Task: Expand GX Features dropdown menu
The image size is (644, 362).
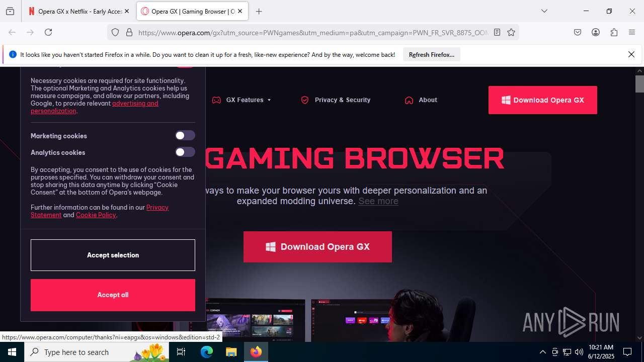Action: click(x=249, y=100)
